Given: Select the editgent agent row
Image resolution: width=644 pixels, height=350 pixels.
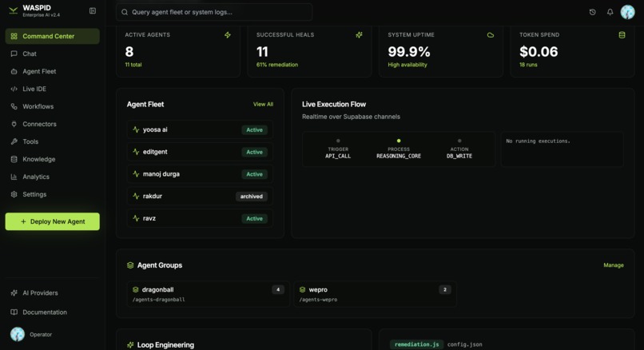Looking at the screenshot, I should [200, 152].
